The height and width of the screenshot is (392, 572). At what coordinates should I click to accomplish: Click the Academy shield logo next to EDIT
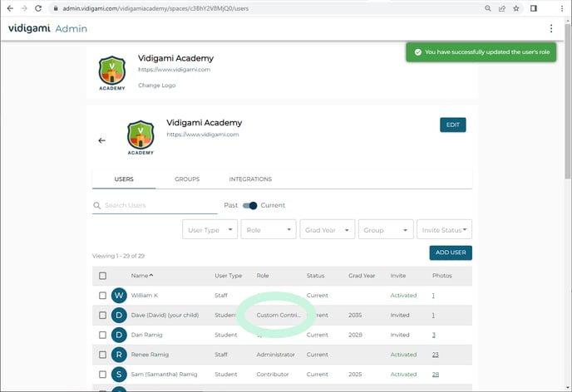coord(141,137)
